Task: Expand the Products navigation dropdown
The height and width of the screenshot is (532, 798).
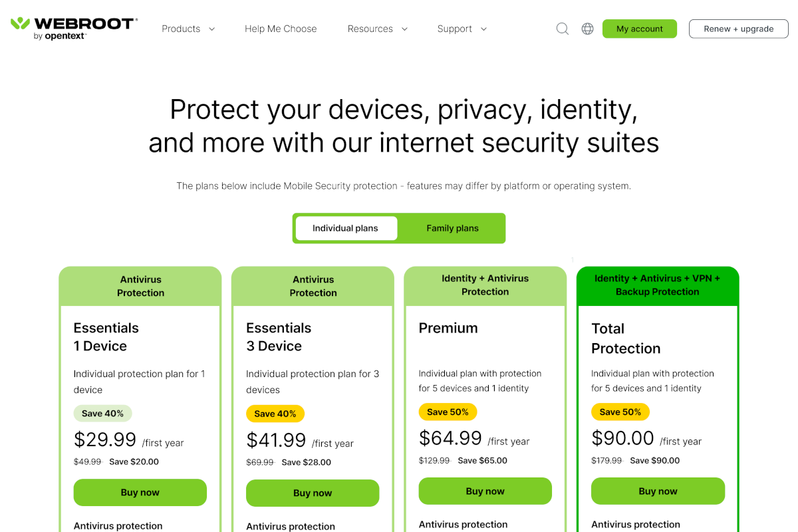Action: [188, 29]
